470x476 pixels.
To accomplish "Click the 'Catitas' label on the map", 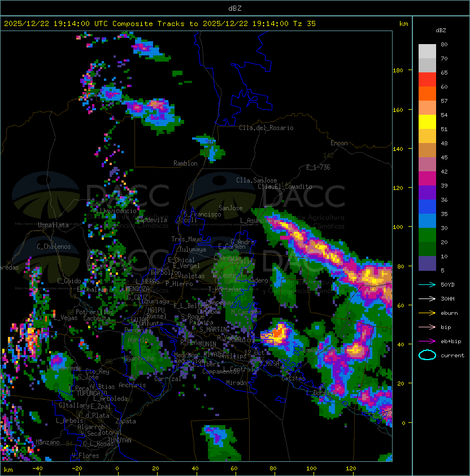I will click(293, 378).
